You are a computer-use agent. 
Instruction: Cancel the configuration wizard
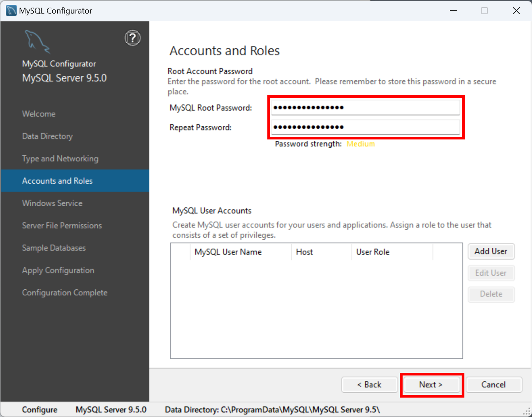pyautogui.click(x=494, y=385)
